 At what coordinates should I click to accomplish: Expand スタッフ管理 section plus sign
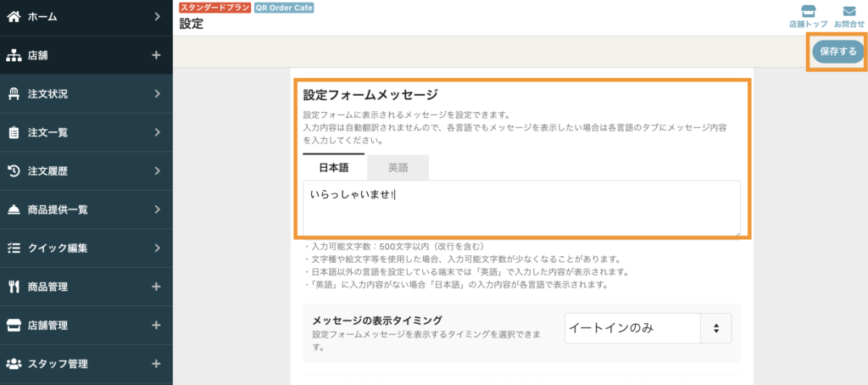(x=156, y=364)
